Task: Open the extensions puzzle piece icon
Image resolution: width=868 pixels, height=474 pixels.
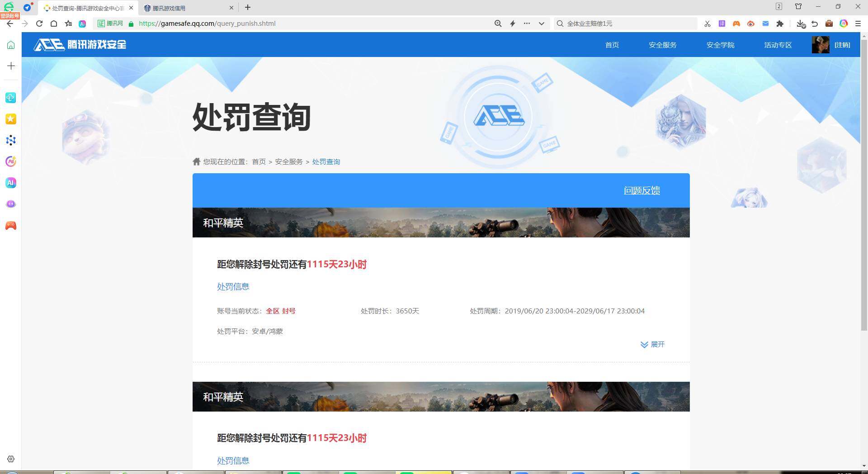Action: [780, 24]
